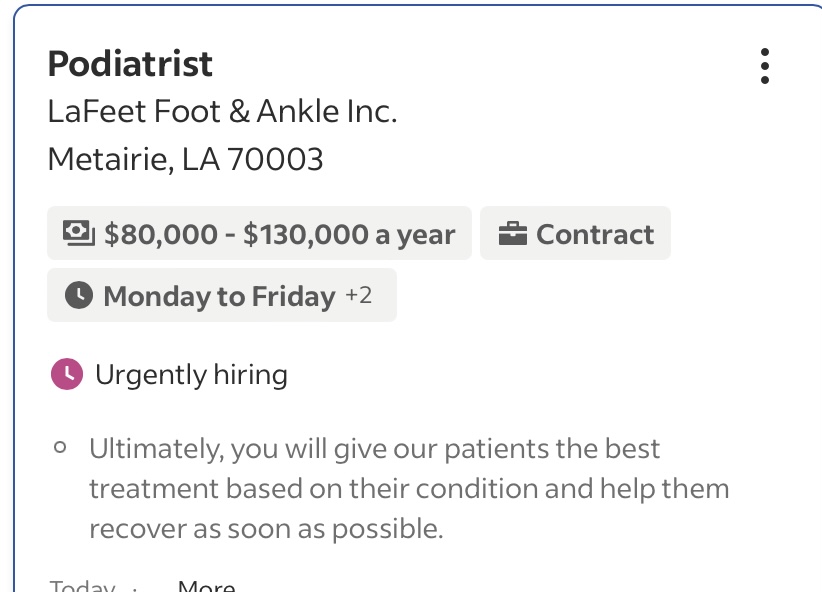Click the briefcase Contract icon
This screenshot has width=822, height=592.
513,234
